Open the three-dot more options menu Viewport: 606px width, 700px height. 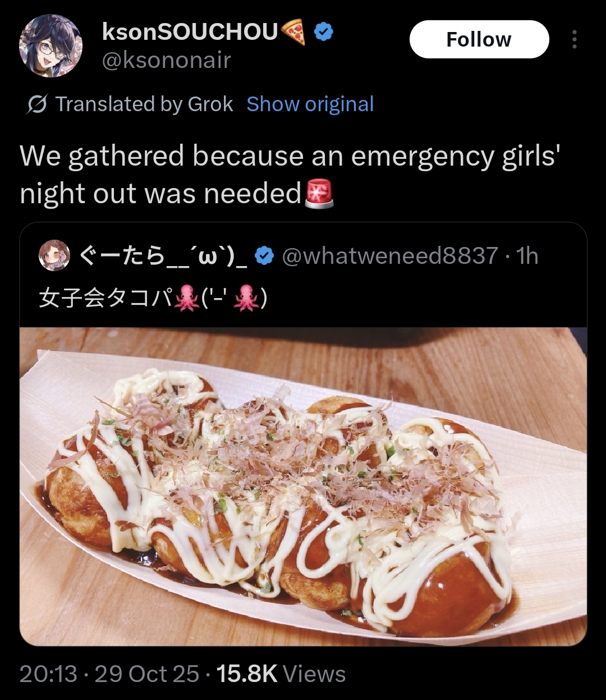pyautogui.click(x=574, y=39)
